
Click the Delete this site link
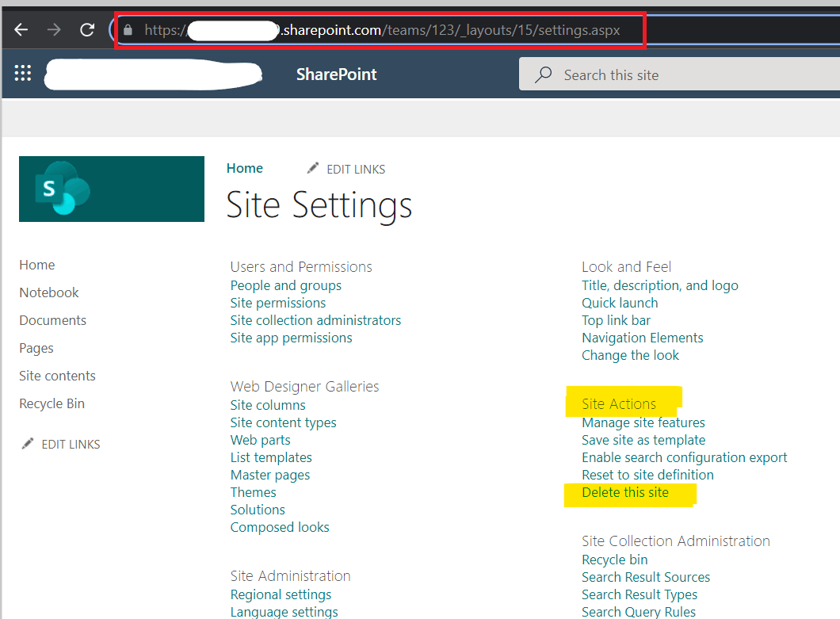pos(625,492)
